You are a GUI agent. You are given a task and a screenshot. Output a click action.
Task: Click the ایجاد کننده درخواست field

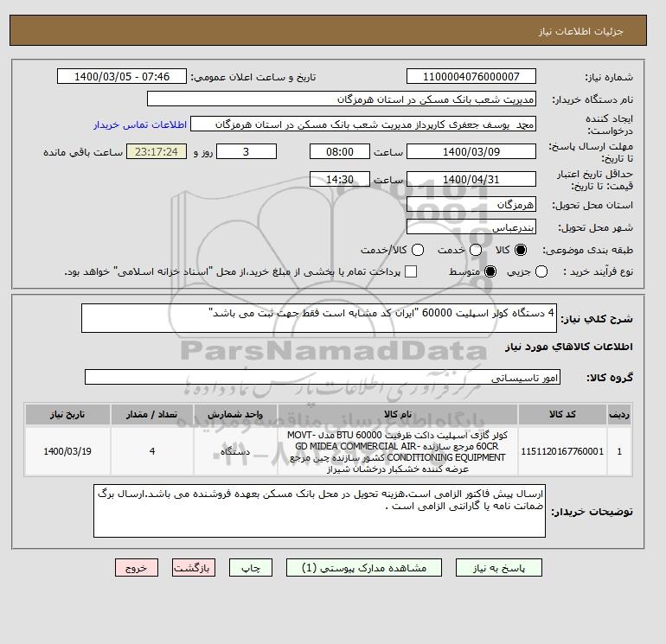(363, 124)
